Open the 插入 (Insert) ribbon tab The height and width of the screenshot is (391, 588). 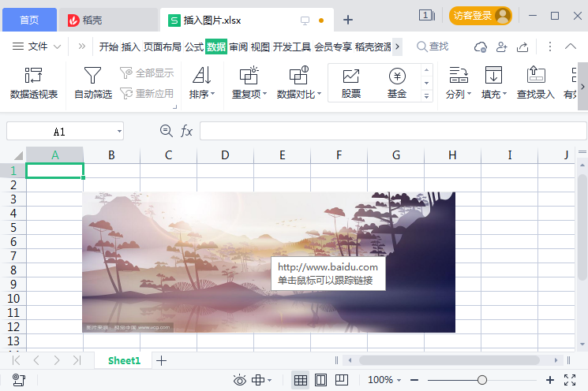coord(130,47)
